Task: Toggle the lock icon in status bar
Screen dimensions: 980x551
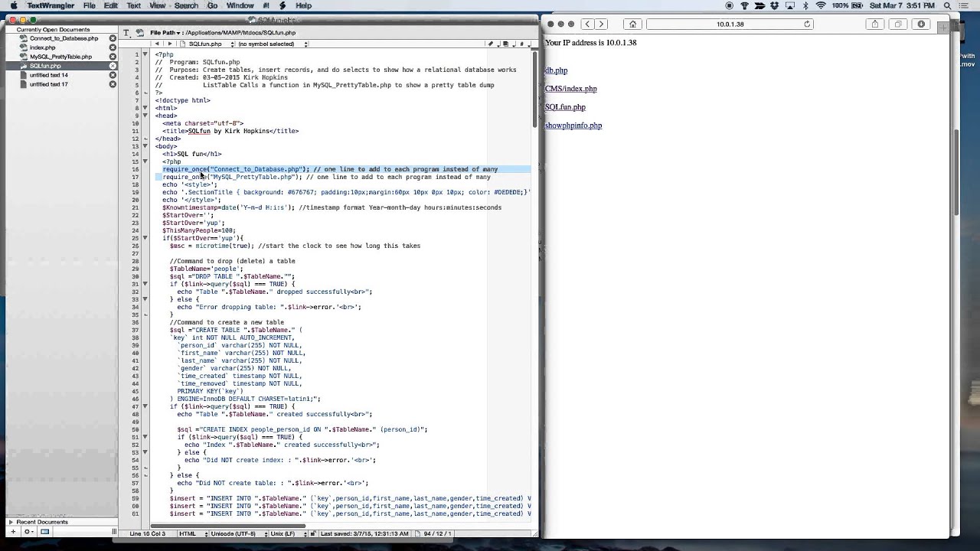Action: pyautogui.click(x=313, y=533)
